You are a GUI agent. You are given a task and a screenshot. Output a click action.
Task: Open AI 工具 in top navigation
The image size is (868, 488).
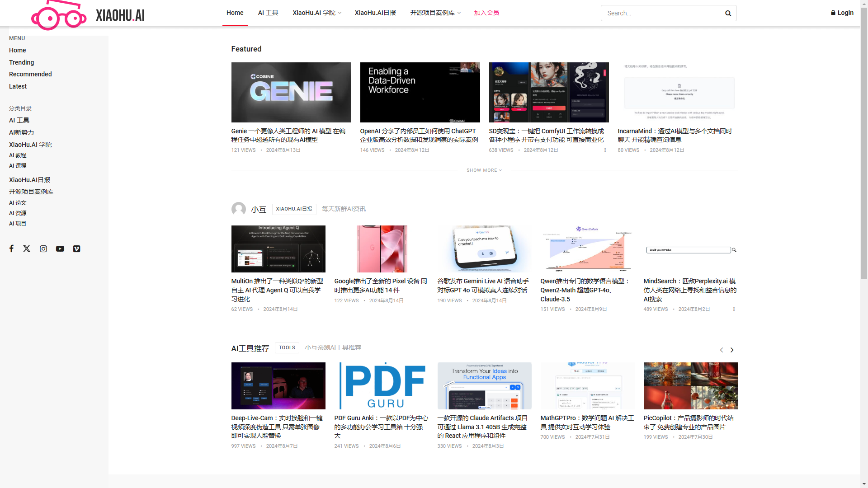point(268,13)
